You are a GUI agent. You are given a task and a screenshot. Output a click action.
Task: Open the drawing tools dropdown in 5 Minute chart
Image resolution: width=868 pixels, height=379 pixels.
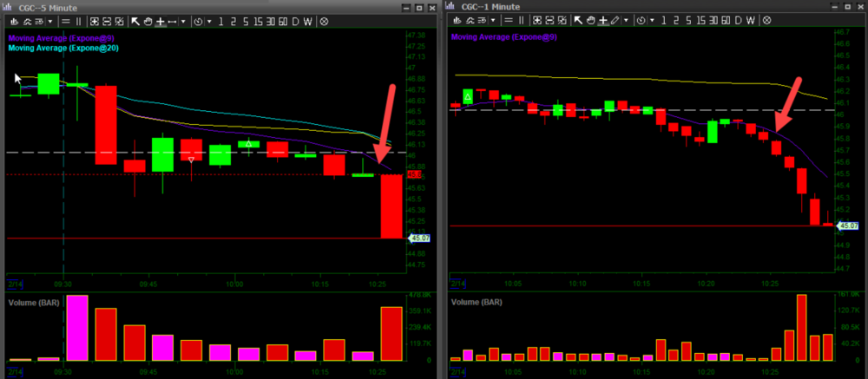coord(185,21)
